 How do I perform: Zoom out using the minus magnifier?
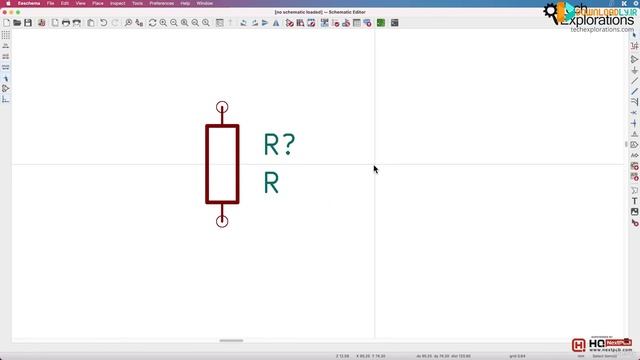[x=174, y=23]
